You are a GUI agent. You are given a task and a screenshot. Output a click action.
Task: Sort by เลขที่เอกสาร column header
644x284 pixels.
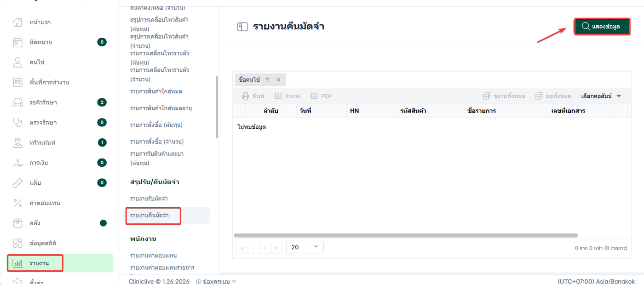click(581, 111)
